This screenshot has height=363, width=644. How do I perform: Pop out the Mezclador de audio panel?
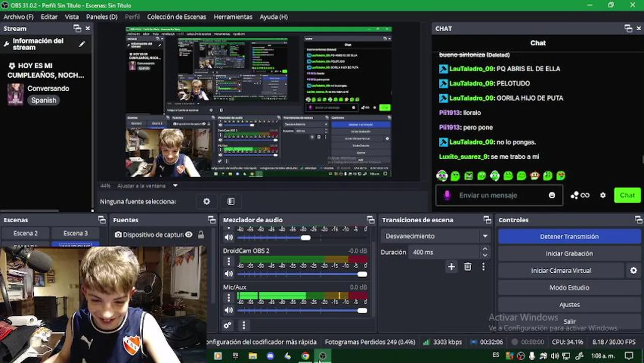tap(371, 220)
